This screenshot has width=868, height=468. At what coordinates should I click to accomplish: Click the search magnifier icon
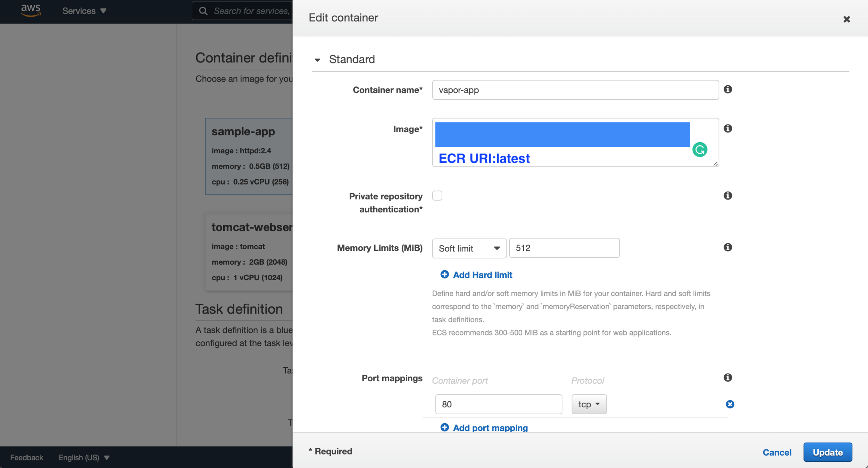203,11
